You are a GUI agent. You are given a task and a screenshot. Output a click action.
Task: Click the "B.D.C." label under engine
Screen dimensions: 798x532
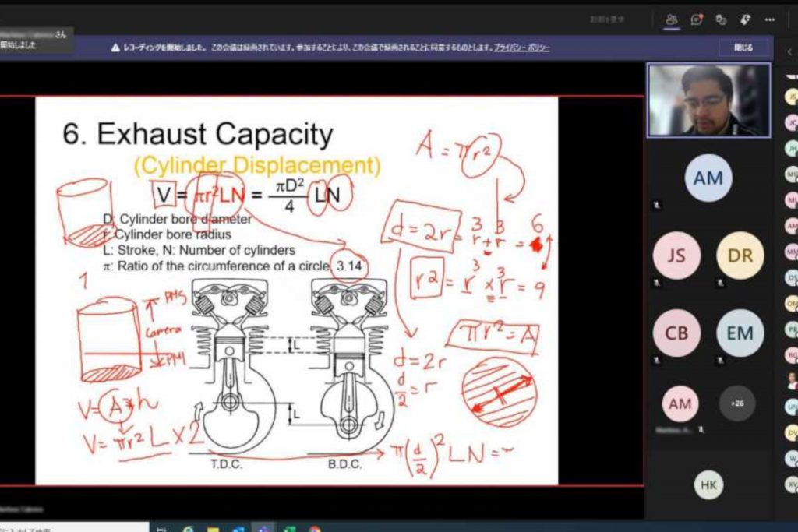(x=345, y=464)
